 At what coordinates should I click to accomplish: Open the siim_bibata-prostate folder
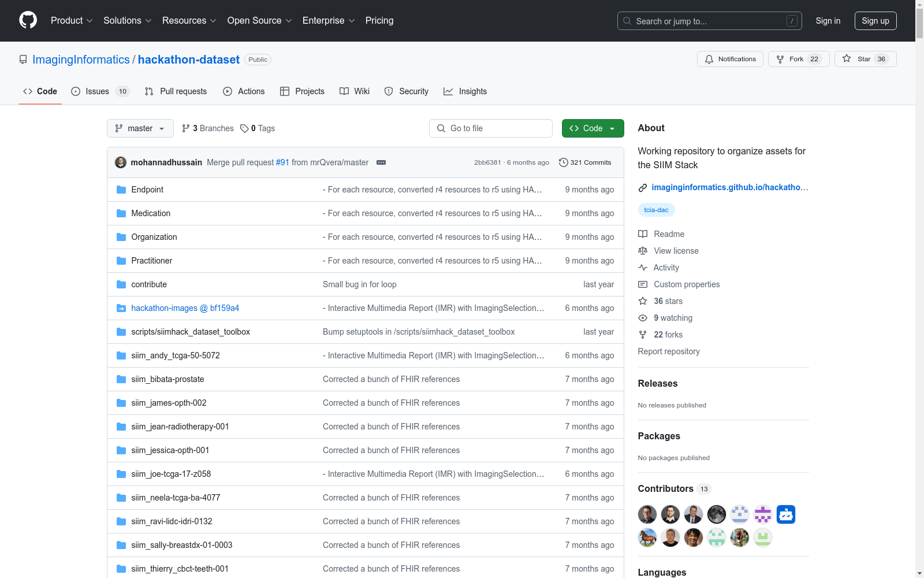pyautogui.click(x=167, y=379)
